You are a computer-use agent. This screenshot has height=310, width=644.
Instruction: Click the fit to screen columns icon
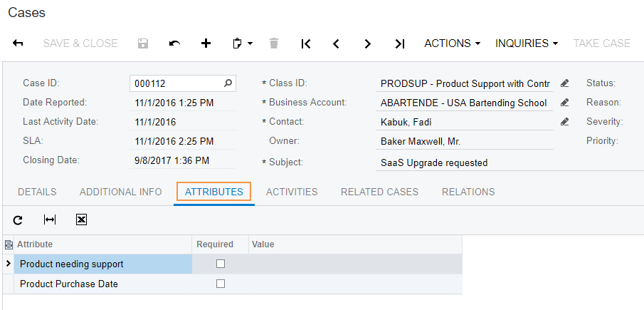point(50,220)
